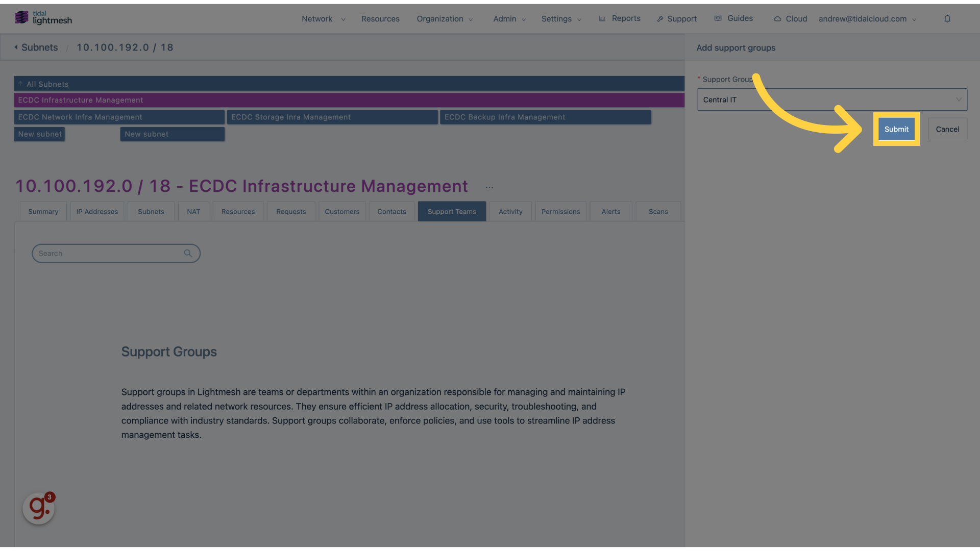Enable the Scans tab
The width and height of the screenshot is (980, 551).
657,211
